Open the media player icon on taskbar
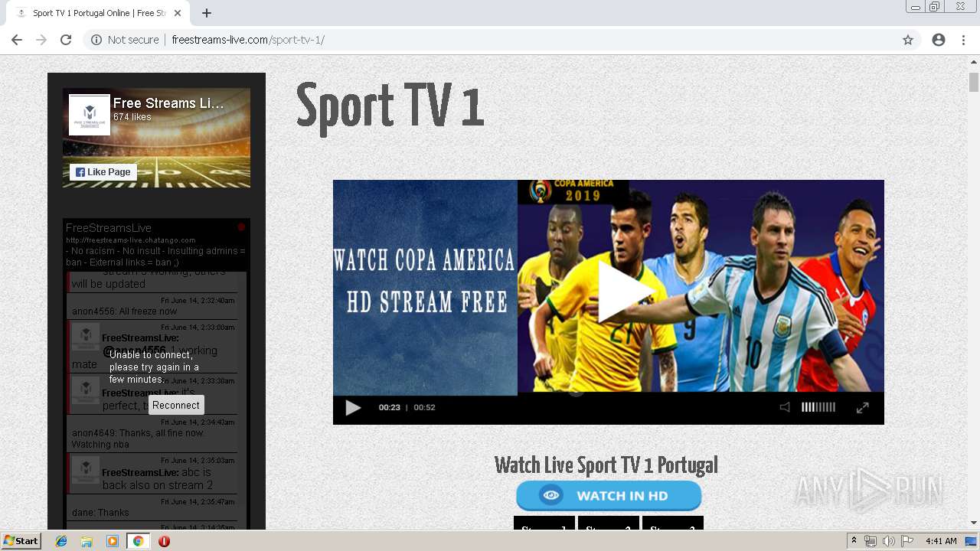The width and height of the screenshot is (980, 551). coord(113,541)
